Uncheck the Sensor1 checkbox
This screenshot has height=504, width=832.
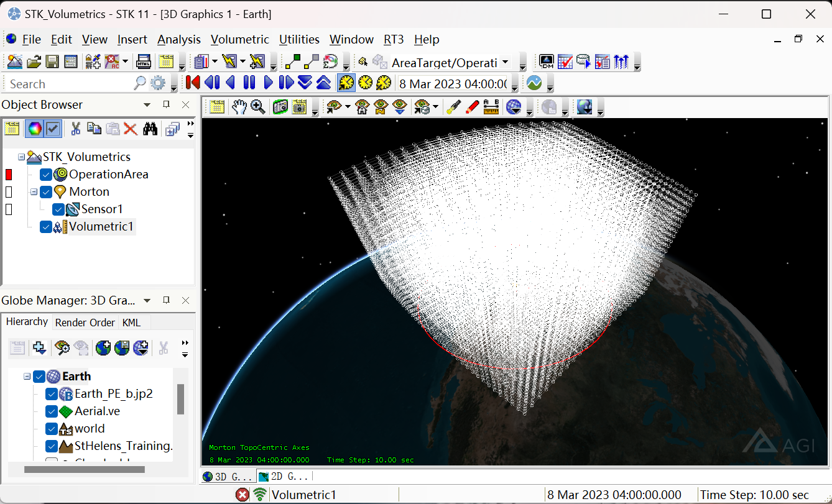tap(59, 209)
